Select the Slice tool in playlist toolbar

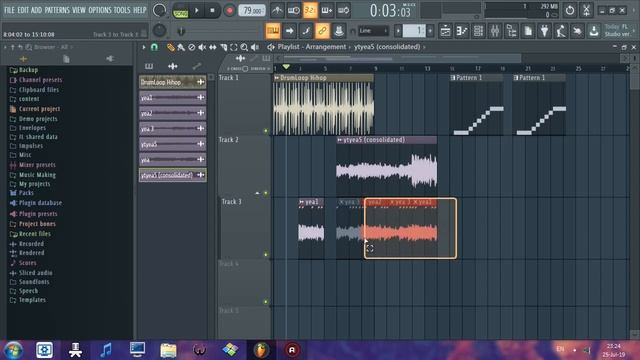pyautogui.click(x=223, y=47)
